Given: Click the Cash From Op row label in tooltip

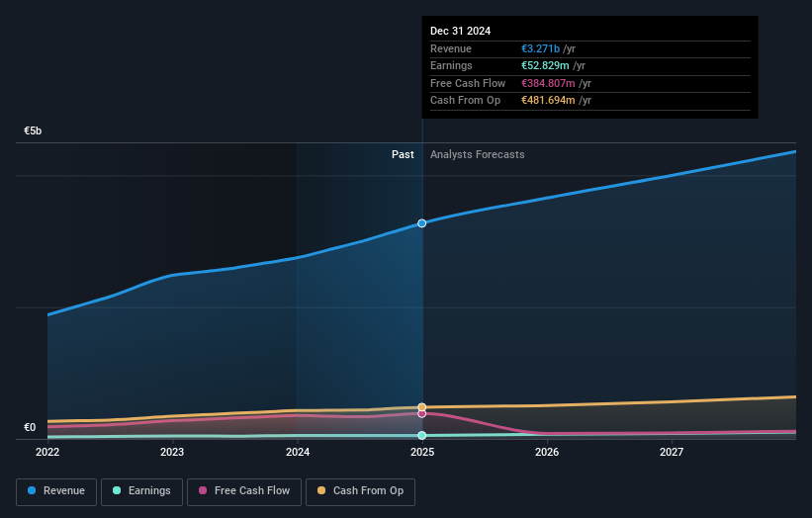Looking at the screenshot, I should pos(465,101).
